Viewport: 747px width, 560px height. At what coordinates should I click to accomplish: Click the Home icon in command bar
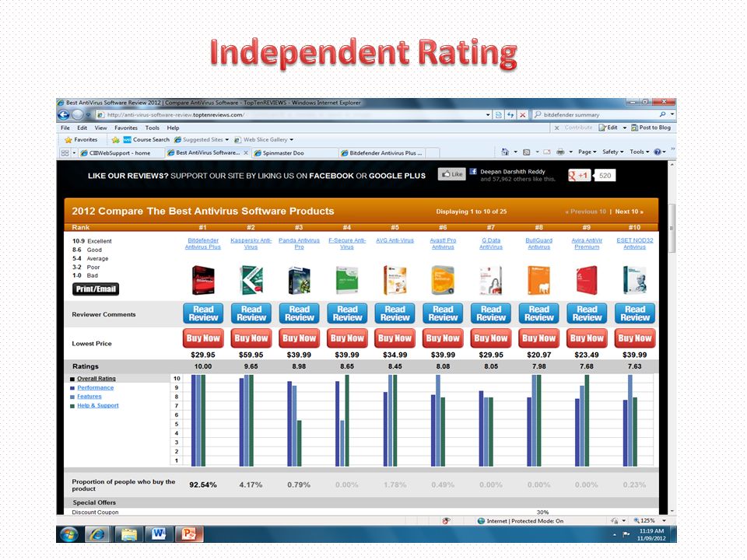(x=505, y=152)
